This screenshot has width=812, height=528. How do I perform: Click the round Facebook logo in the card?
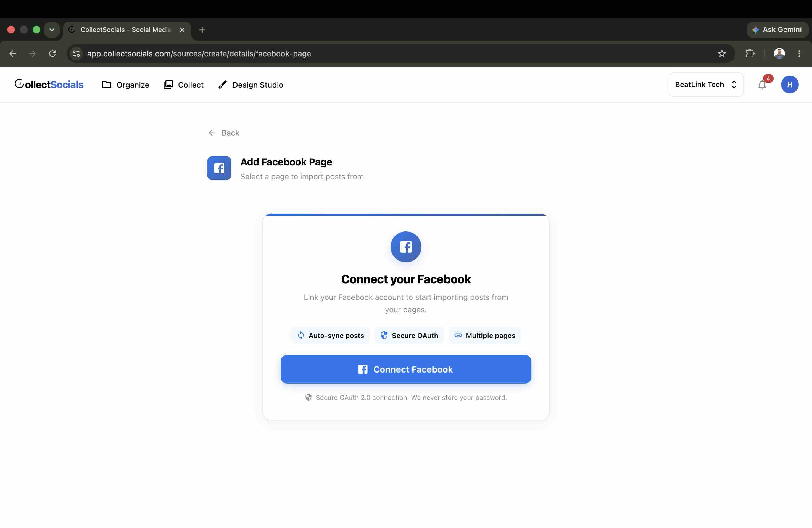click(x=406, y=247)
